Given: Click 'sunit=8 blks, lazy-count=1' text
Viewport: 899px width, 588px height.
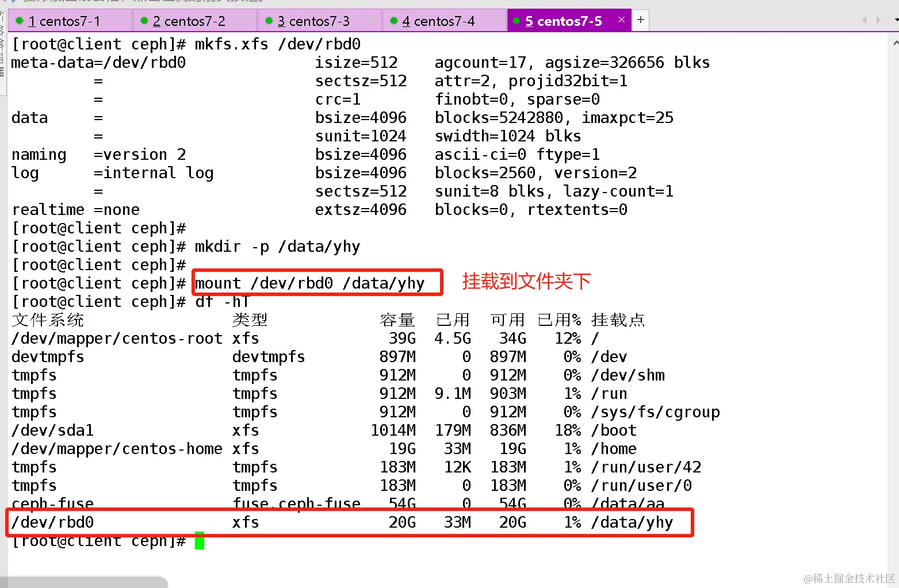Looking at the screenshot, I should click(x=554, y=191).
